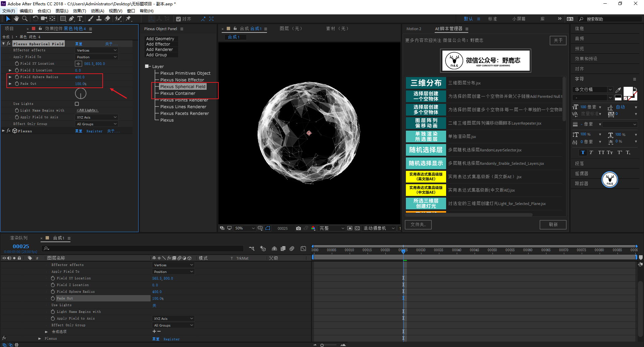Click the region of interest icon
Image resolution: width=644 pixels, height=347 pixels.
pyautogui.click(x=350, y=228)
